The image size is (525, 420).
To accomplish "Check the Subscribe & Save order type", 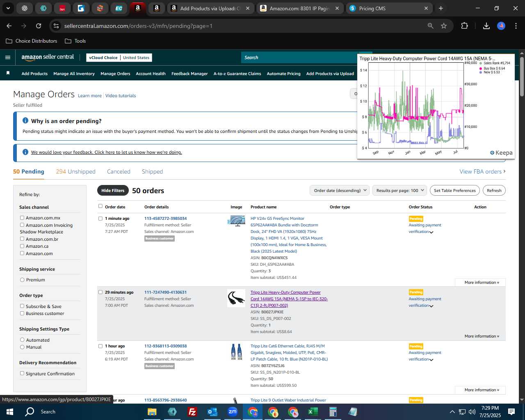I will point(22,306).
